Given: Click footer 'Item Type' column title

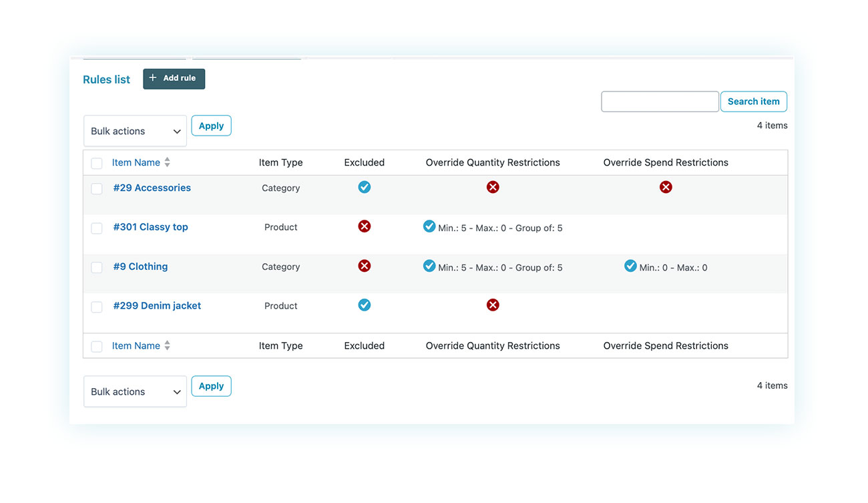Looking at the screenshot, I should pos(280,345).
